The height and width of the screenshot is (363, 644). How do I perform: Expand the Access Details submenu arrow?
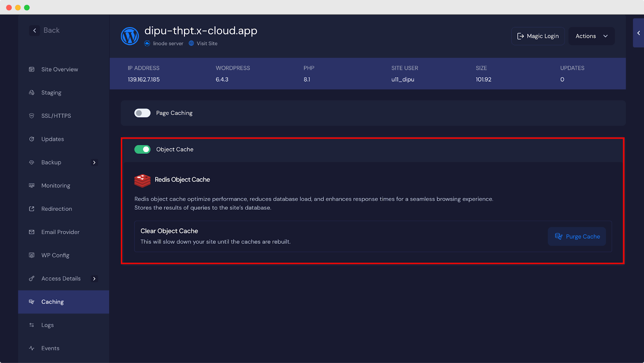tap(95, 278)
